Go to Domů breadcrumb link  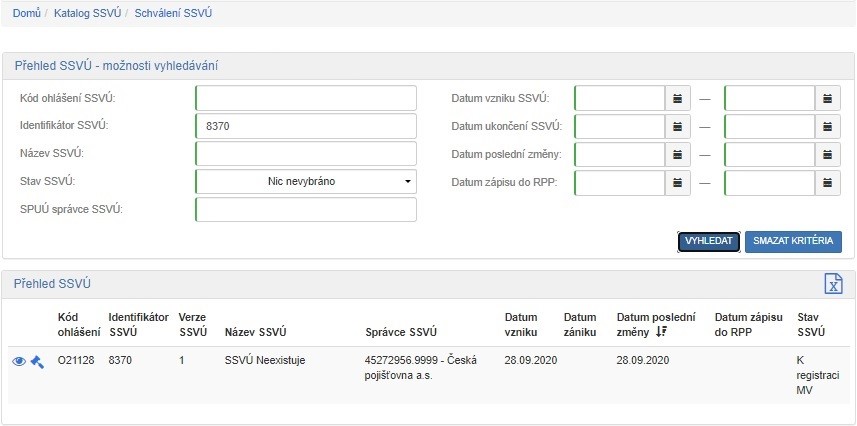click(x=26, y=14)
